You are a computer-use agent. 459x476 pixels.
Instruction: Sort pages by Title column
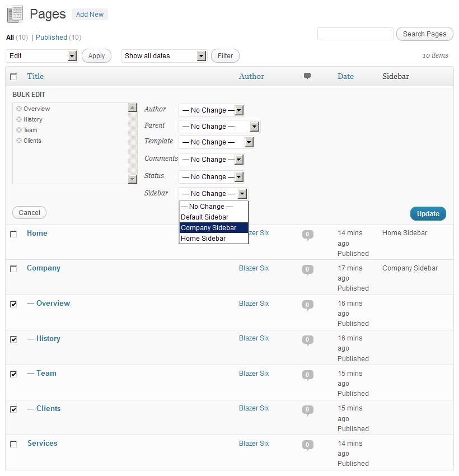(35, 76)
